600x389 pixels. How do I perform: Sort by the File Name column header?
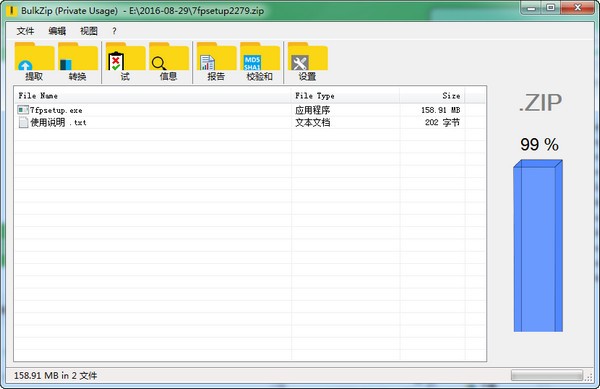(x=153, y=96)
